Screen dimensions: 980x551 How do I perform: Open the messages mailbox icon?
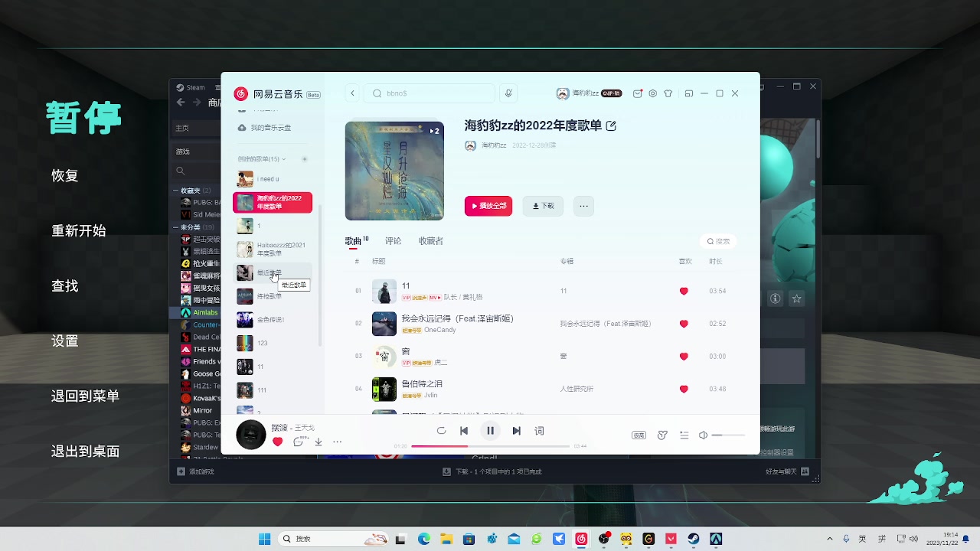point(637,93)
